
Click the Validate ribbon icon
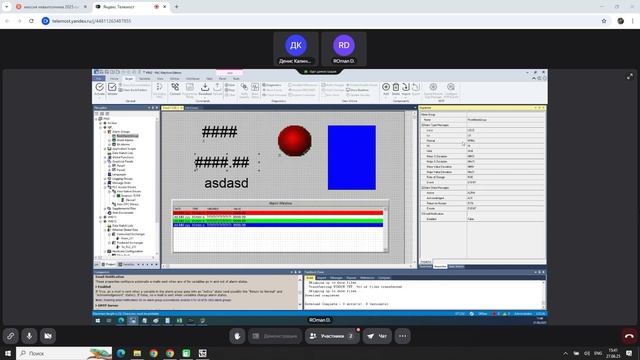(x=112, y=89)
